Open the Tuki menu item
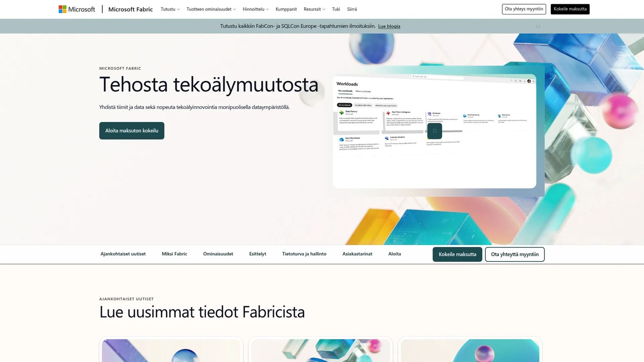 336,9
